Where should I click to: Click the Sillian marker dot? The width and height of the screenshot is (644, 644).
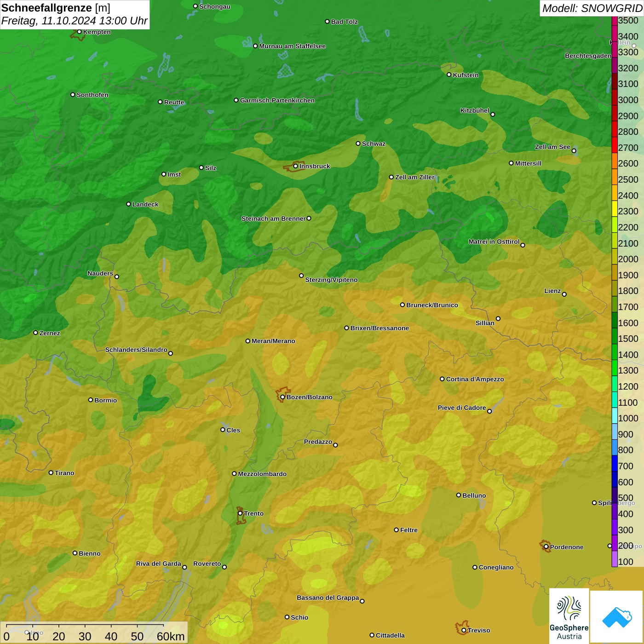point(498,318)
